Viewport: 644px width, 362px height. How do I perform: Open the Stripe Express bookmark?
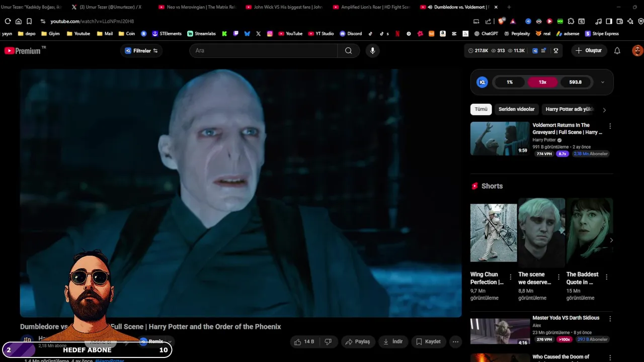click(602, 34)
